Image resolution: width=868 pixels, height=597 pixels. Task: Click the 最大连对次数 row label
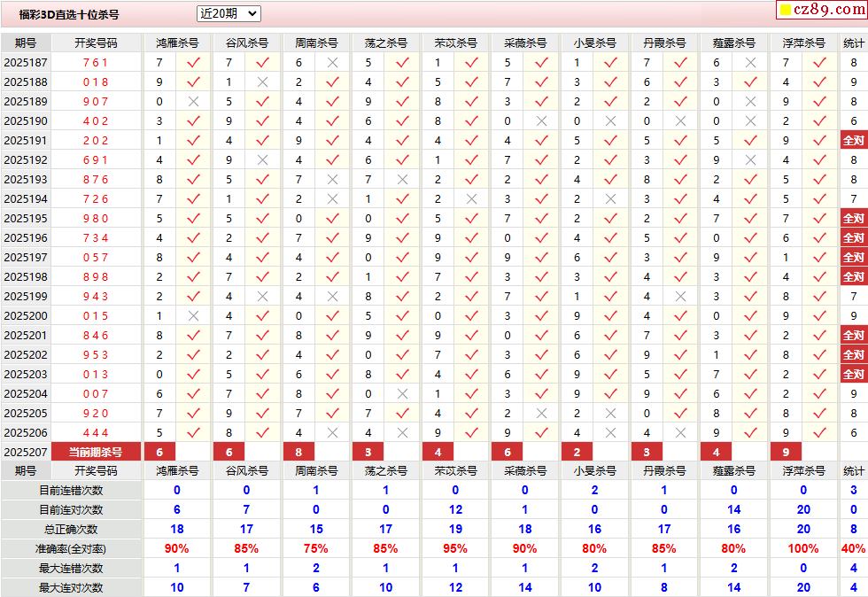click(72, 587)
